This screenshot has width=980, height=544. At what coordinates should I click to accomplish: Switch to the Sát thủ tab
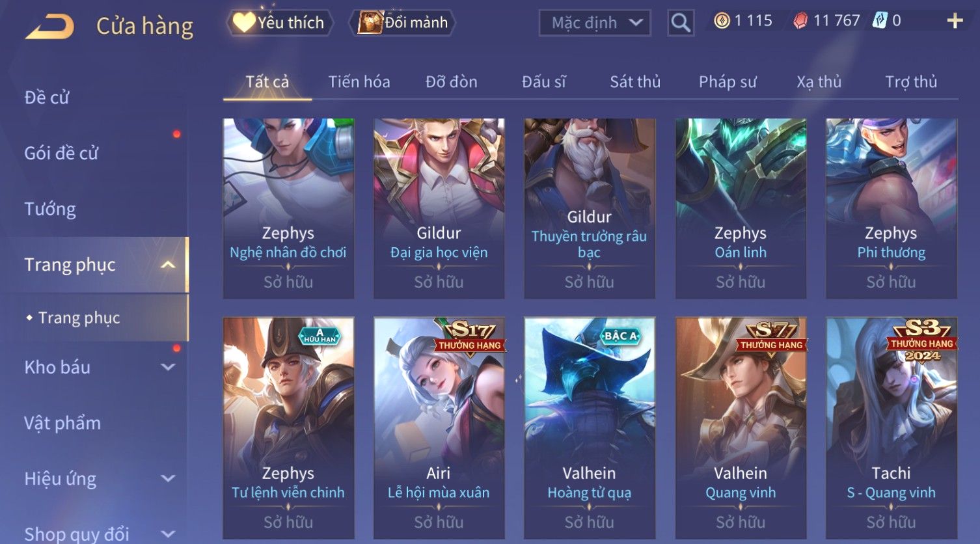click(635, 82)
